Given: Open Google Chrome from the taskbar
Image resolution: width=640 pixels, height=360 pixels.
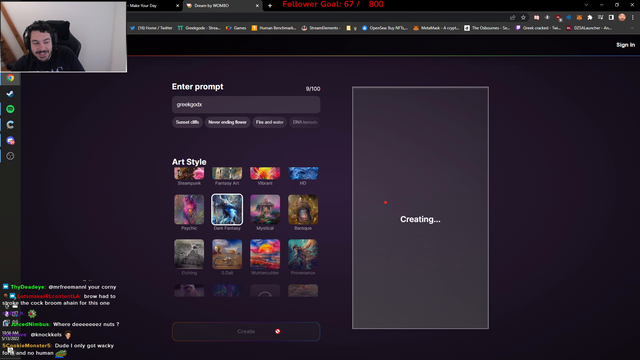Looking at the screenshot, I should pyautogui.click(x=10, y=78).
